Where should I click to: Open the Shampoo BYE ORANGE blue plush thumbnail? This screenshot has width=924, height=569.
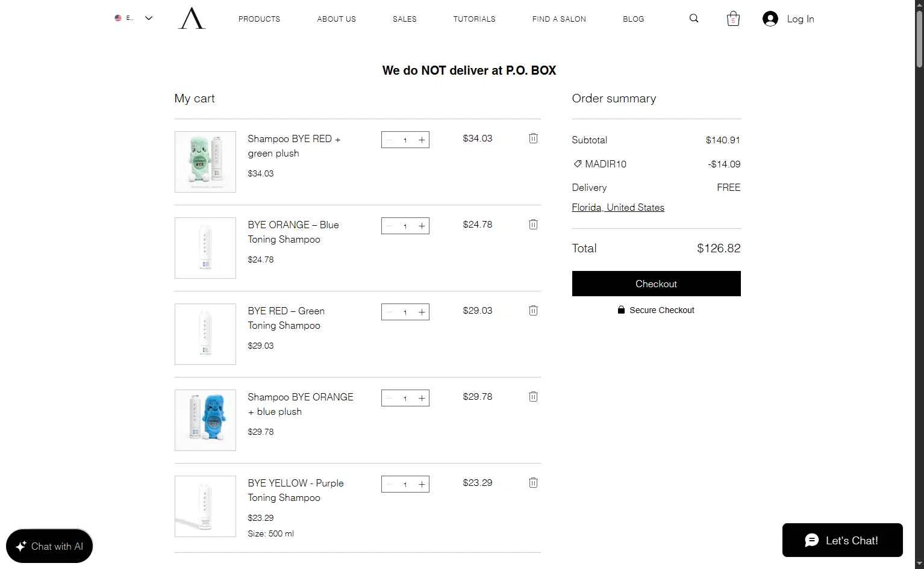coord(205,420)
